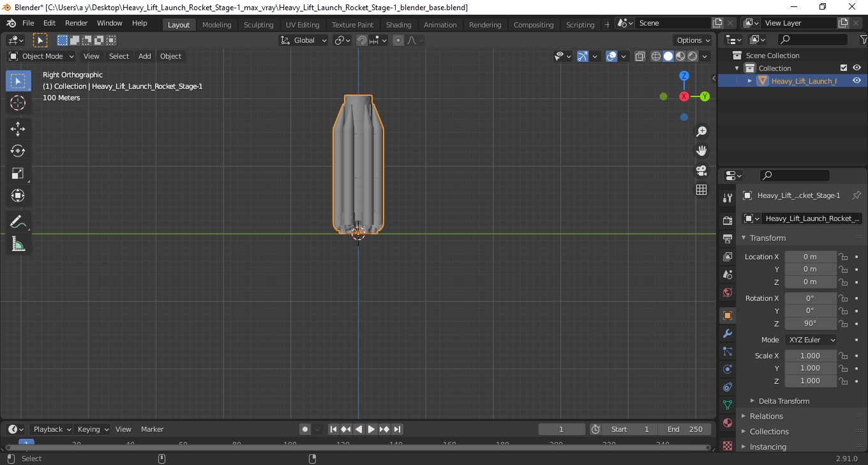Screen dimensions: 868x465
Task: Toggle X-Ray display
Action: (x=640, y=56)
